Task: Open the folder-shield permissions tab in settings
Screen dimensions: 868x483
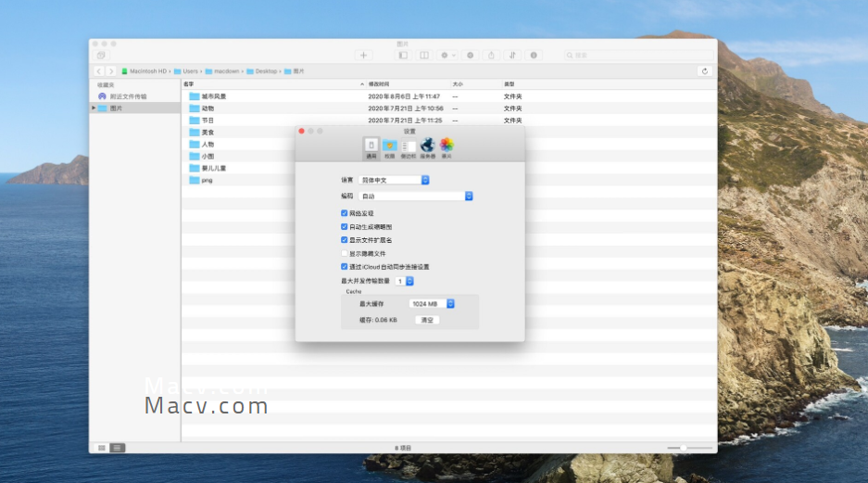Action: [x=390, y=148]
